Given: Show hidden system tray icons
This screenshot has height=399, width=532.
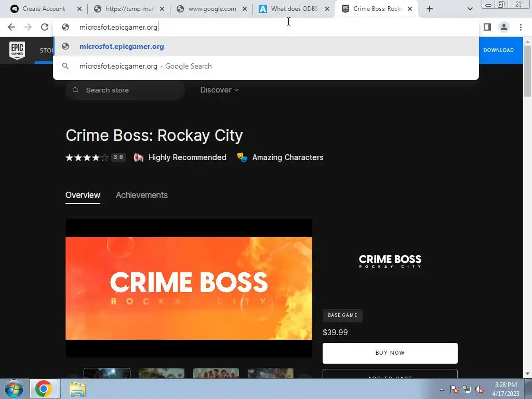Looking at the screenshot, I should [442, 389].
